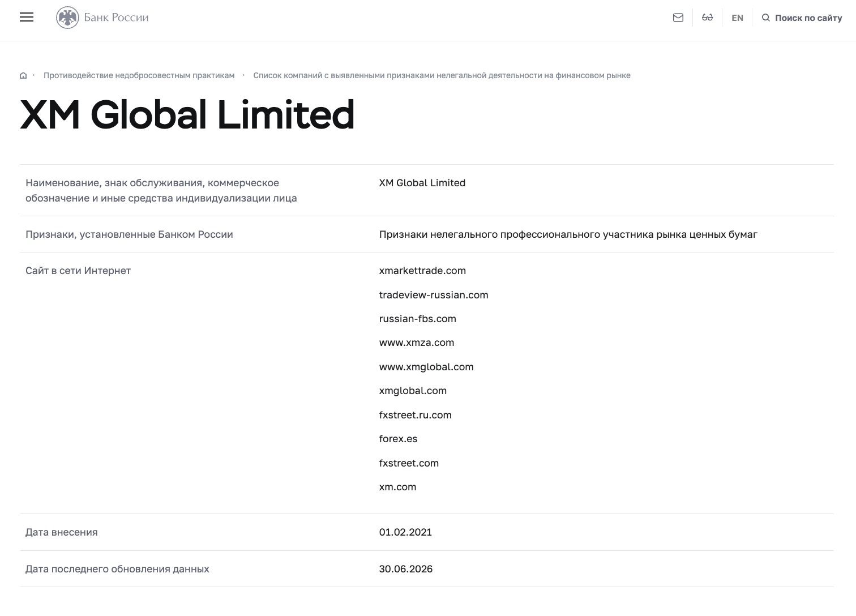Click the Bank of Russia eagle logo
The image size is (856, 616).
[67, 18]
